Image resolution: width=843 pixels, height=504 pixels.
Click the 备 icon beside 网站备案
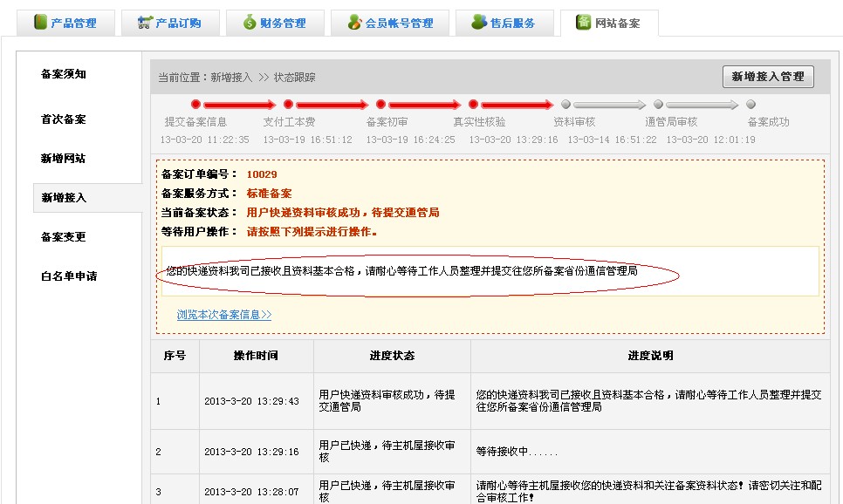pos(583,22)
